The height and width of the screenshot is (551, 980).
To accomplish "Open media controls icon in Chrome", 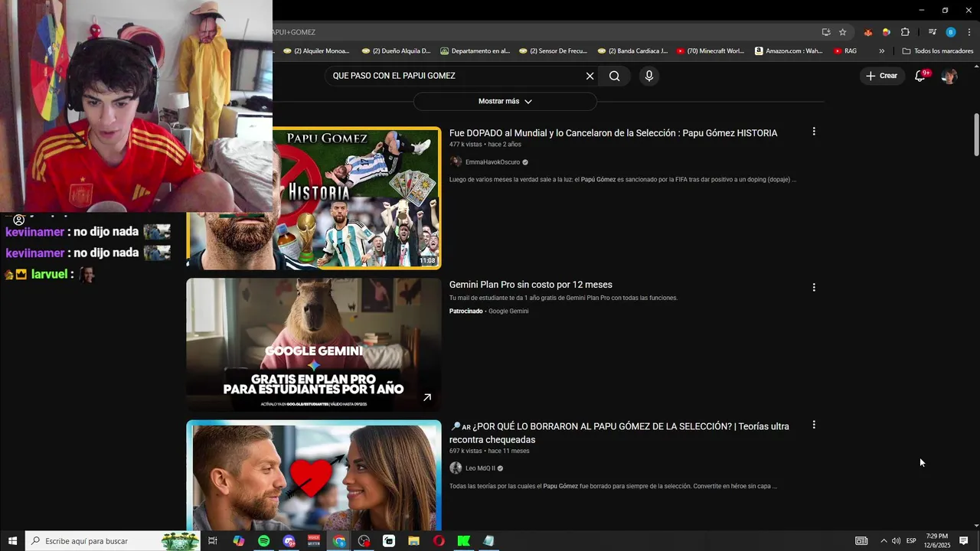I will pyautogui.click(x=932, y=32).
